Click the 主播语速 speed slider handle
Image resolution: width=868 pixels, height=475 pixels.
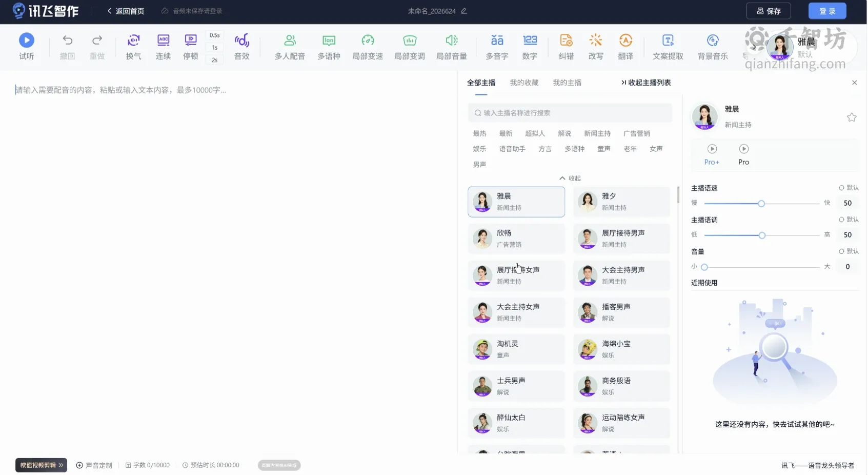click(x=761, y=204)
